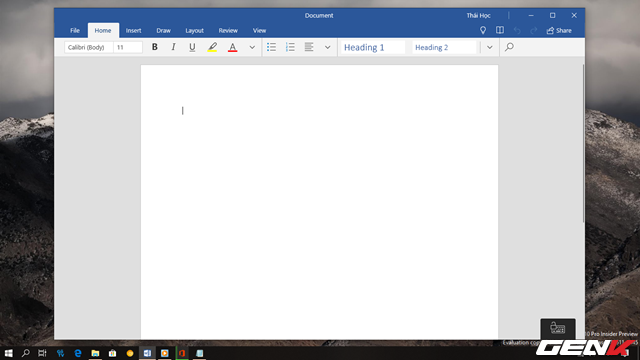This screenshot has width=640, height=360.
Task: Apply red font color
Action: coord(233,47)
